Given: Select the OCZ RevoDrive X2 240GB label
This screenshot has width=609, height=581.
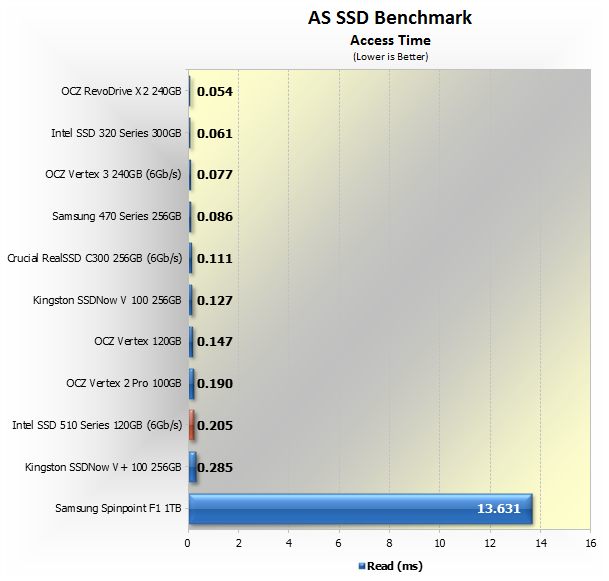Looking at the screenshot, I should pos(121,91).
